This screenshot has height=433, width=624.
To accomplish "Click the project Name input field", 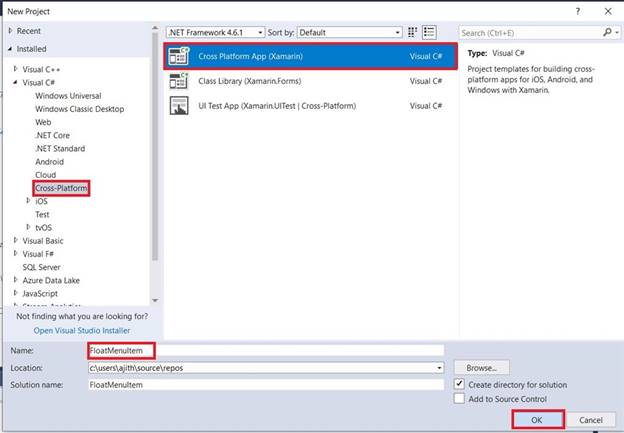I will [x=265, y=351].
